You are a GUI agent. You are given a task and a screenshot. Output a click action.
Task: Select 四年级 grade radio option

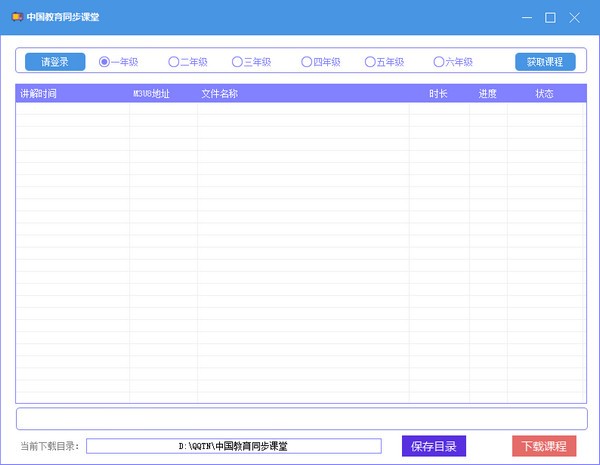306,62
